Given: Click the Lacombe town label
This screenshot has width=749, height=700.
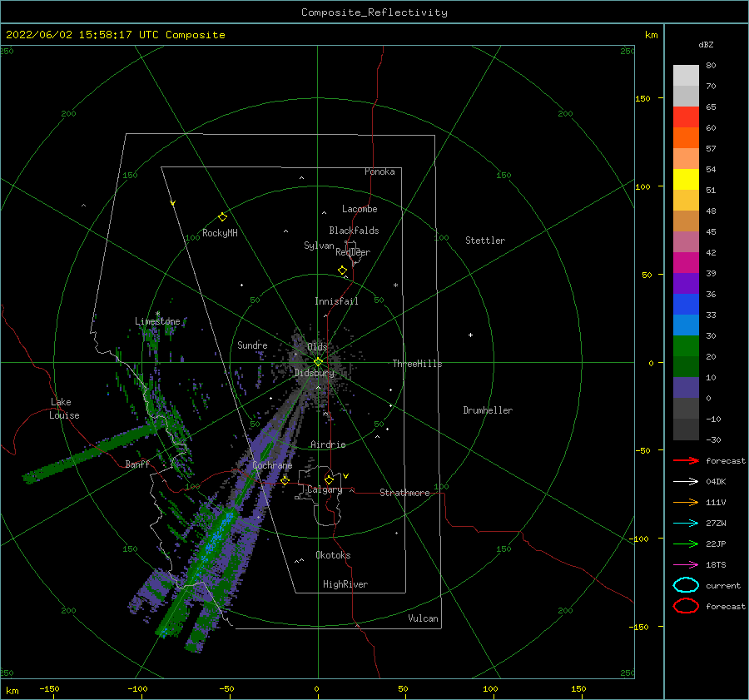Looking at the screenshot, I should [360, 209].
